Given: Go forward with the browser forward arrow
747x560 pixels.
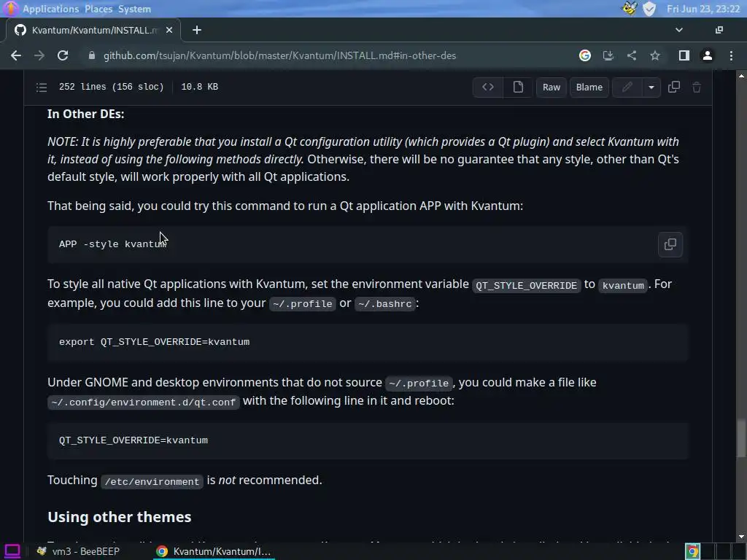Looking at the screenshot, I should [x=39, y=55].
